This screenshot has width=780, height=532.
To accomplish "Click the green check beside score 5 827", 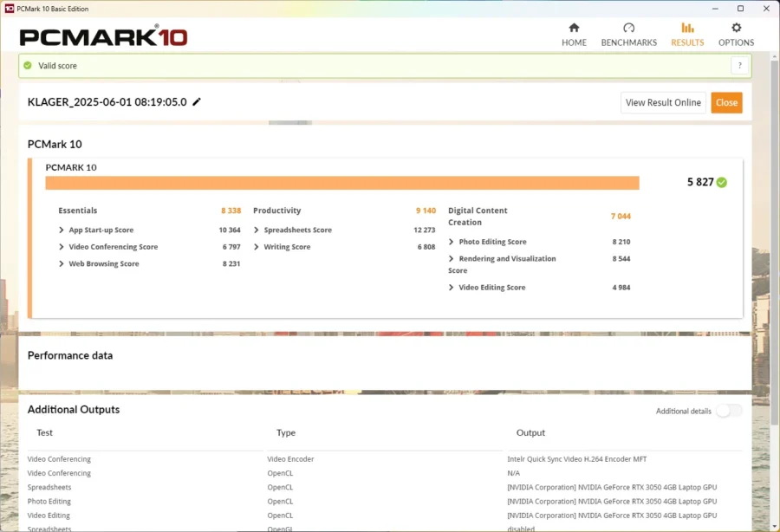I will pos(722,183).
